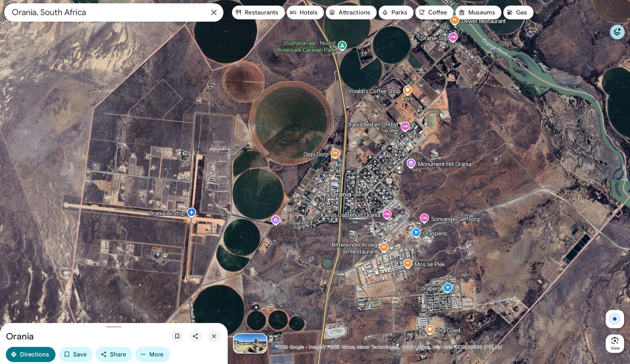Screen dimensions: 630x364
Task: Click the Orania Airstrip airplane marker
Action: (x=191, y=212)
